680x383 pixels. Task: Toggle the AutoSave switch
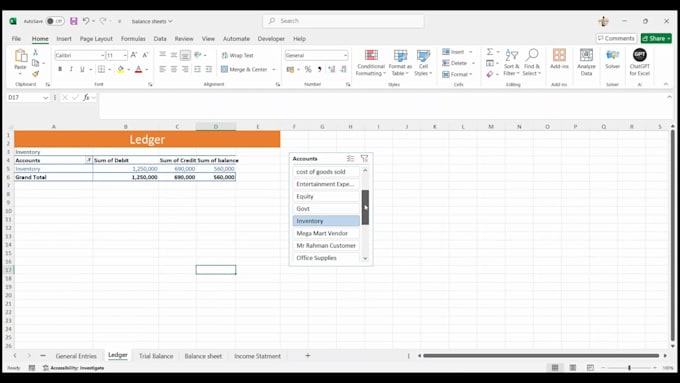[x=55, y=21]
